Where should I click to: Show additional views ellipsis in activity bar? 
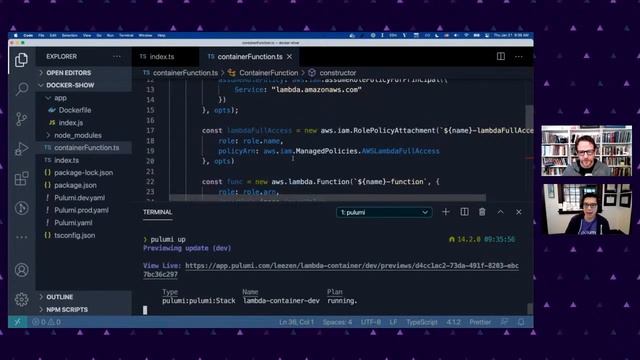(22, 237)
